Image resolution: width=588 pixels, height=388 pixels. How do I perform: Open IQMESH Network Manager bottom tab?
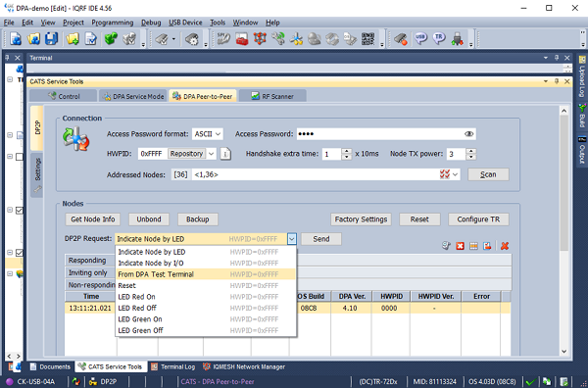(x=244, y=366)
